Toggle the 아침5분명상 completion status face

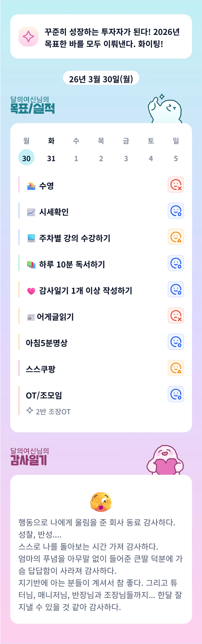(x=176, y=342)
